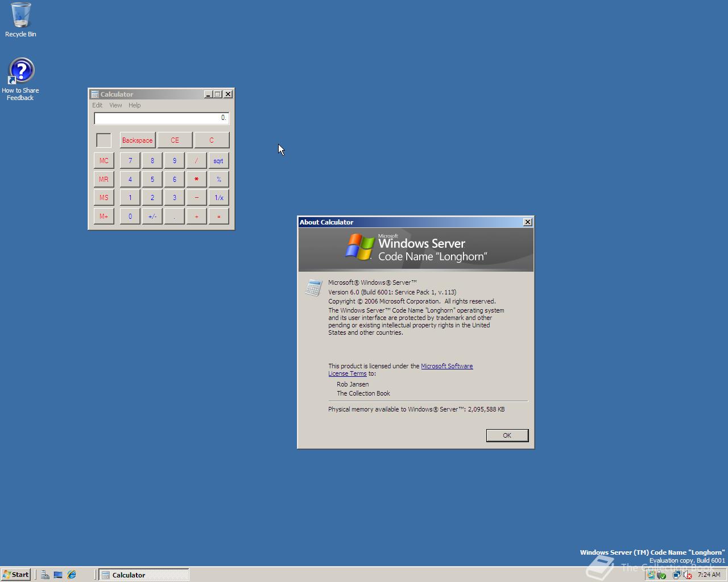Click the MR memory recall key
This screenshot has width=728, height=582.
[104, 179]
